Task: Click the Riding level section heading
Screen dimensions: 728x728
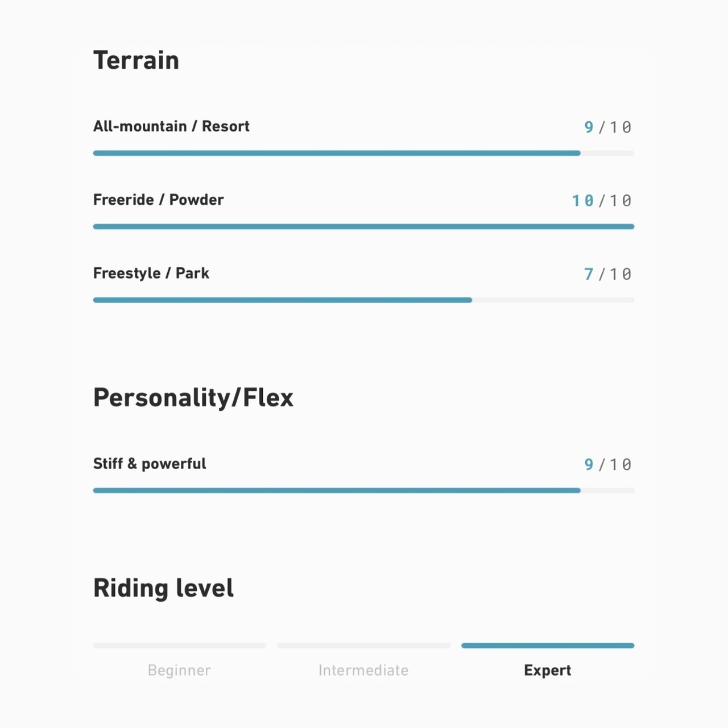Action: coord(163,588)
